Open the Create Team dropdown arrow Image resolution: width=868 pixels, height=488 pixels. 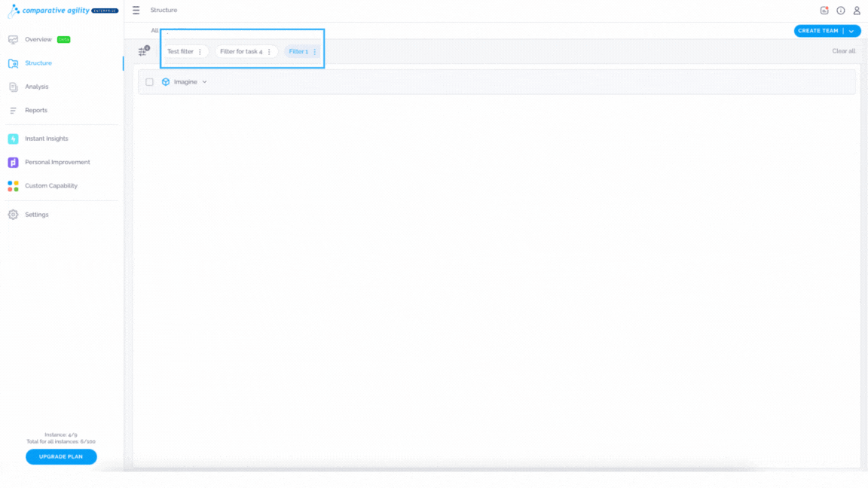pos(851,31)
